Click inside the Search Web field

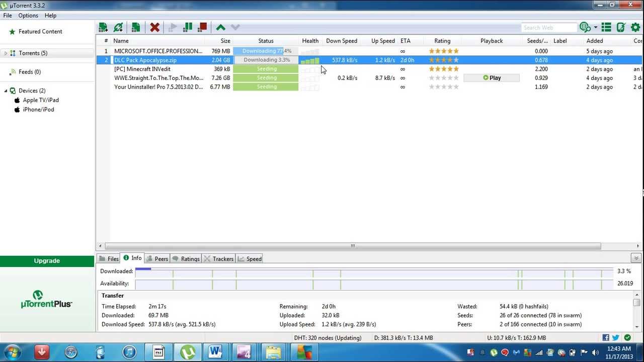point(548,28)
